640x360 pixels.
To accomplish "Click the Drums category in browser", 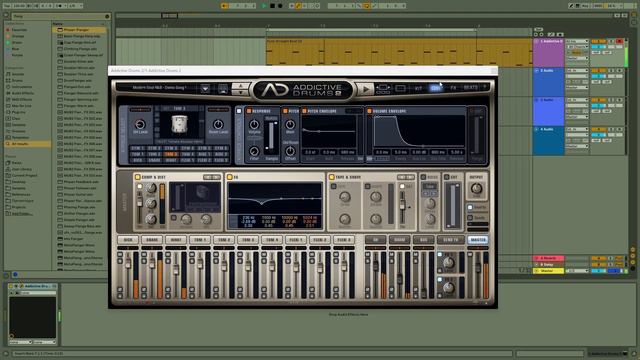I will [x=18, y=80].
